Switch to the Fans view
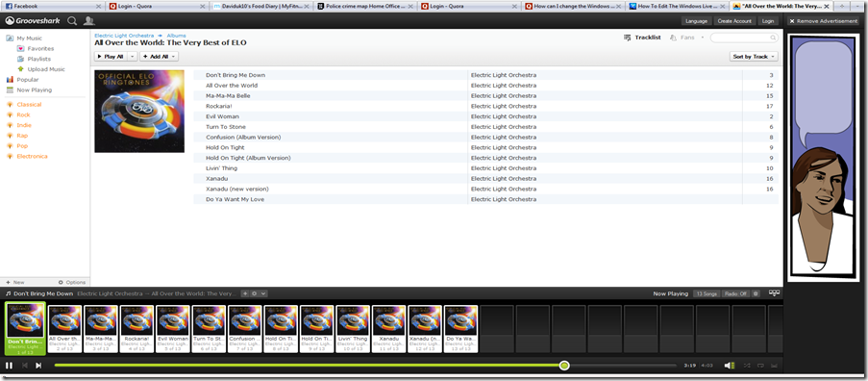Viewport: 868px width, 381px height. (x=682, y=38)
